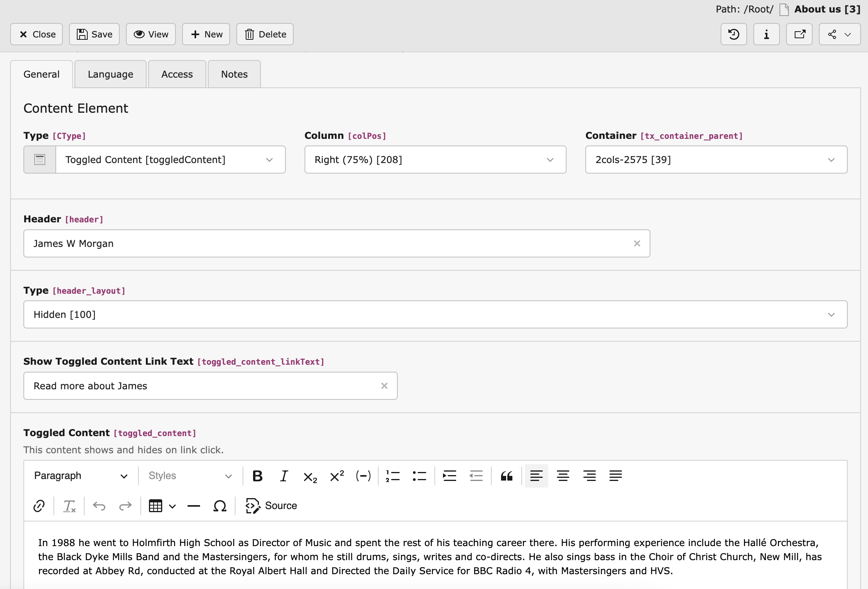Image resolution: width=868 pixels, height=589 pixels.
Task: View the HTML source of toggled content
Action: (x=271, y=506)
